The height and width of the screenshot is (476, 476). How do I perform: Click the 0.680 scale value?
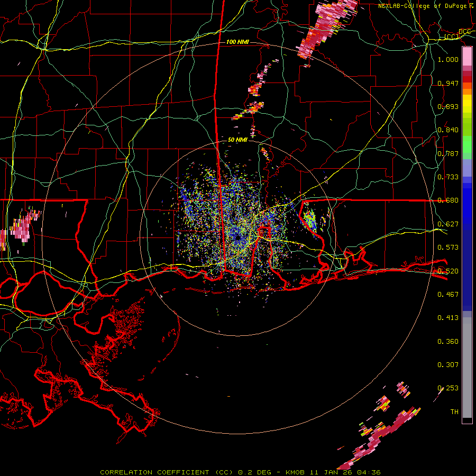coord(448,200)
